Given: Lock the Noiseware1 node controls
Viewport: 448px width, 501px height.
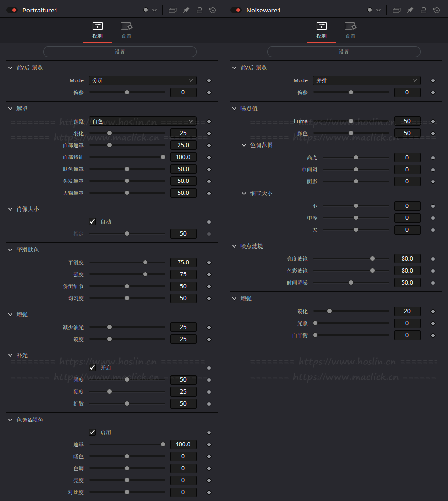Looking at the screenshot, I should [x=423, y=10].
